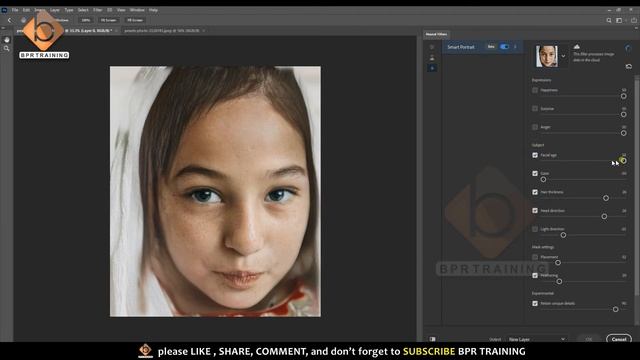Close the second document tab
This screenshot has height=360, width=640.
[204, 31]
